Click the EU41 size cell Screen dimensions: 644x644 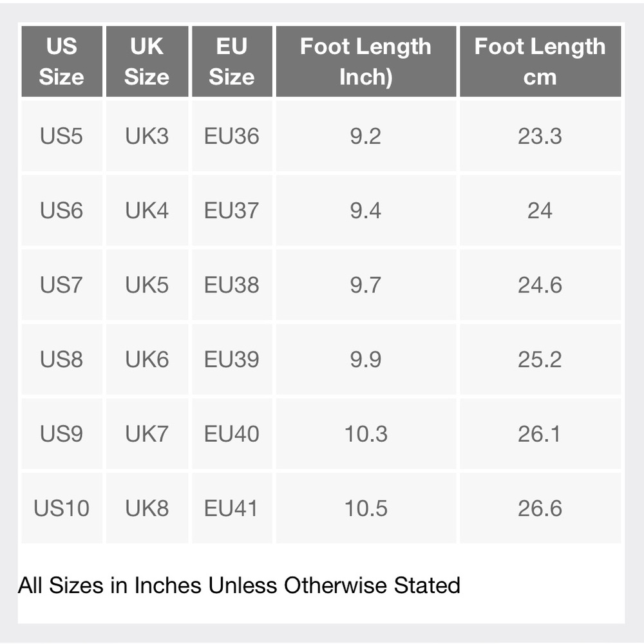(x=232, y=508)
